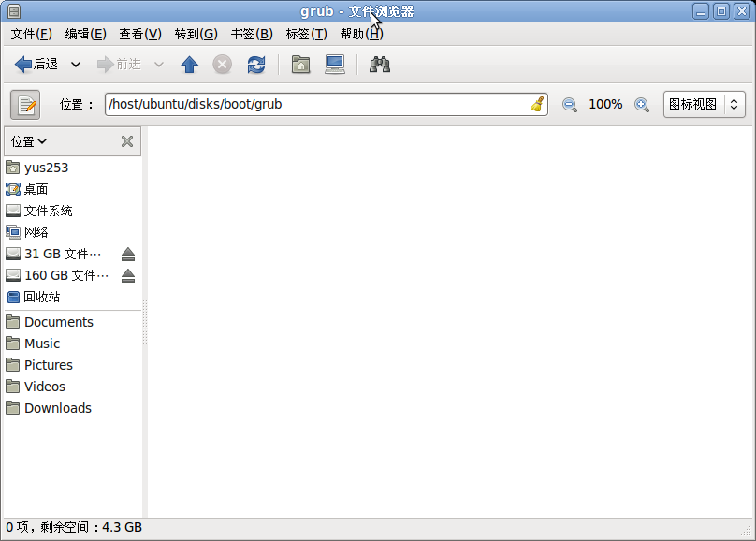The image size is (756, 541).
Task: Minimize the grub file browser window
Action: 701,11
